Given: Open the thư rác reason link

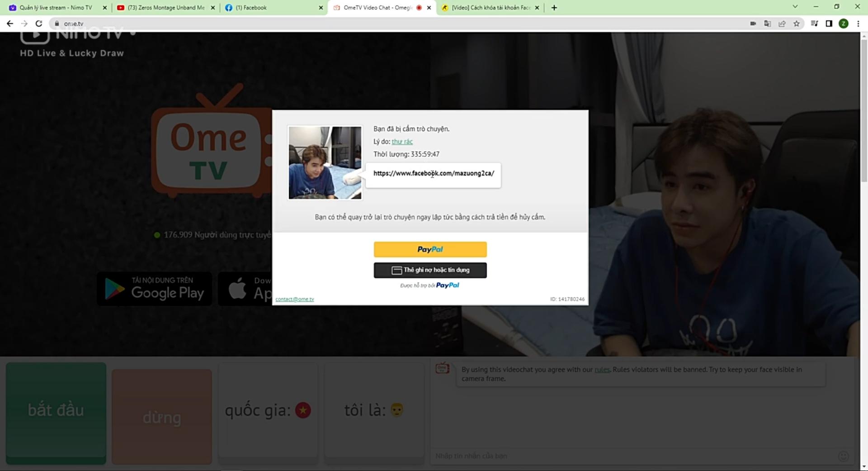Looking at the screenshot, I should [x=402, y=142].
